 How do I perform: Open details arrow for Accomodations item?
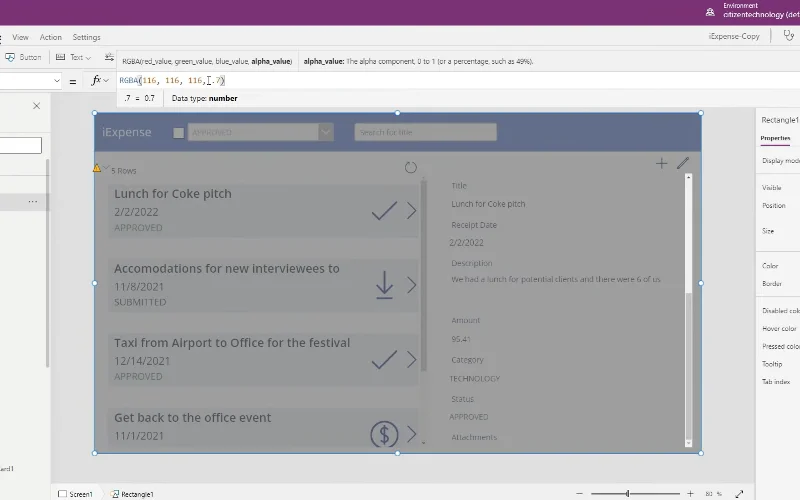pos(412,285)
